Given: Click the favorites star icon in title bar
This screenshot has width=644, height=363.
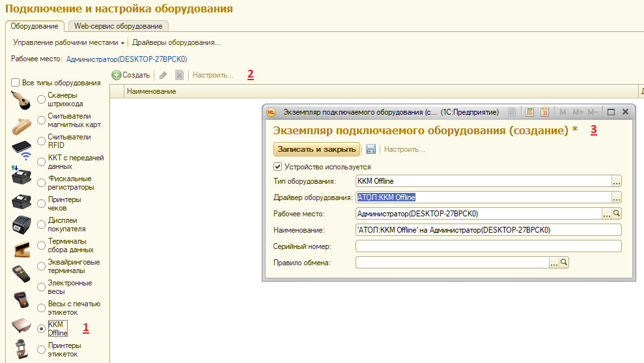Looking at the screenshot, I should (512, 112).
